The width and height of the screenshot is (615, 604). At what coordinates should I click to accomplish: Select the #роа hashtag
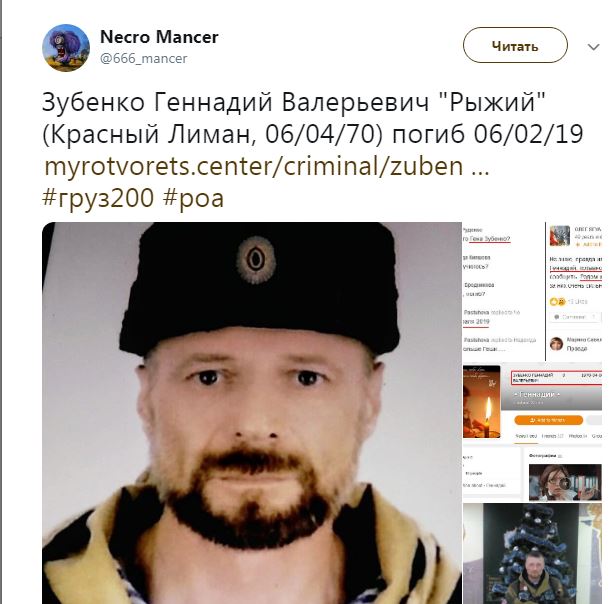point(193,198)
